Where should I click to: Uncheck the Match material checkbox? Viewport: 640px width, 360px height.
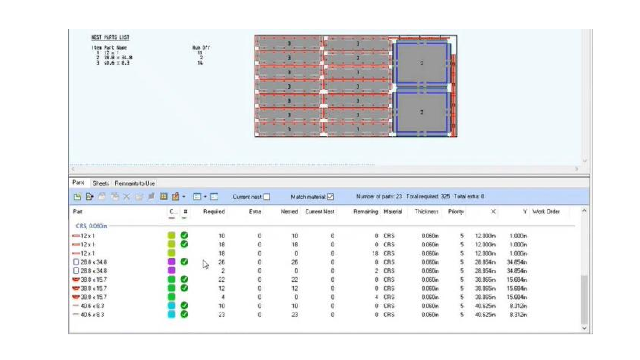[331, 197]
